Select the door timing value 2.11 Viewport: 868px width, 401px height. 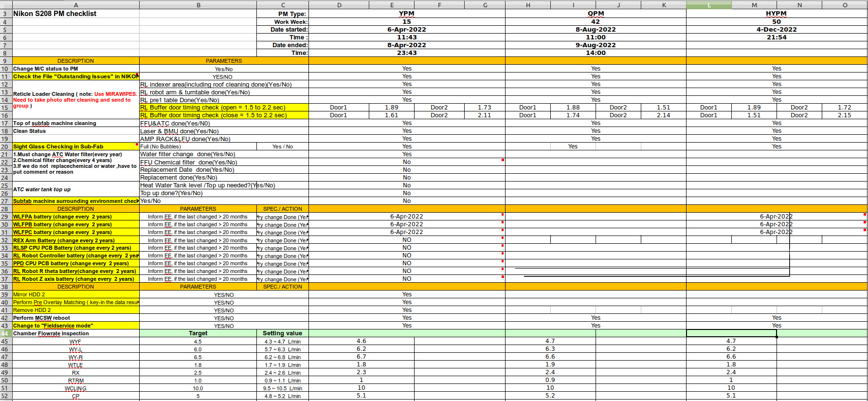click(485, 115)
